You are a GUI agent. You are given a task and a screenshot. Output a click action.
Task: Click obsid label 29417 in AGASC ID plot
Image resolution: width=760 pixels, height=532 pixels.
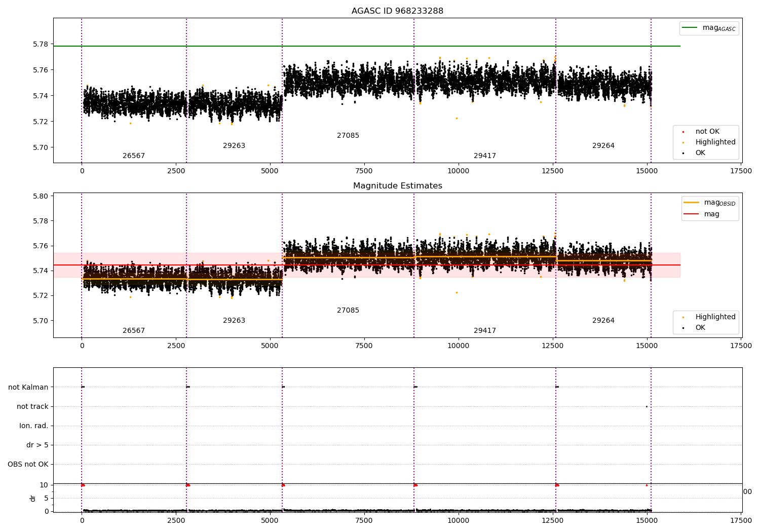[x=485, y=156]
